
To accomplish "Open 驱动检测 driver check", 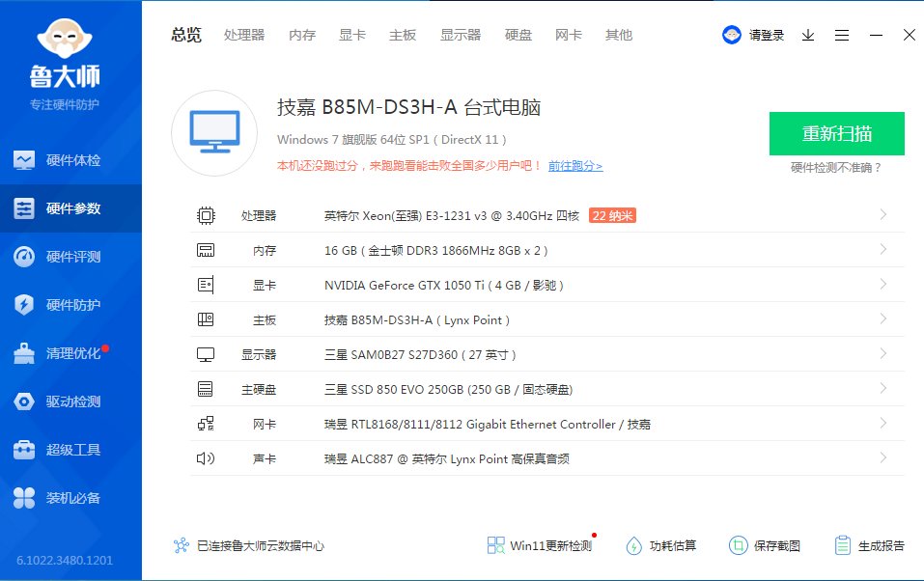I will click(x=70, y=401).
